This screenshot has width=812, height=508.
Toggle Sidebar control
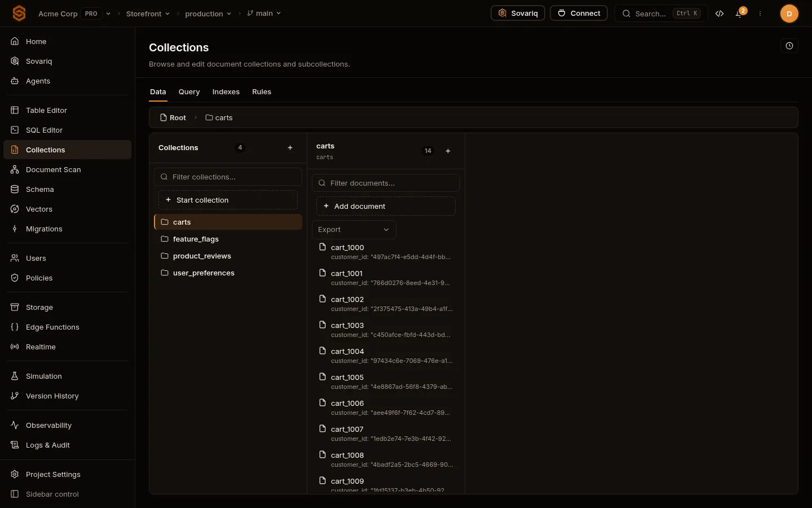click(x=68, y=494)
